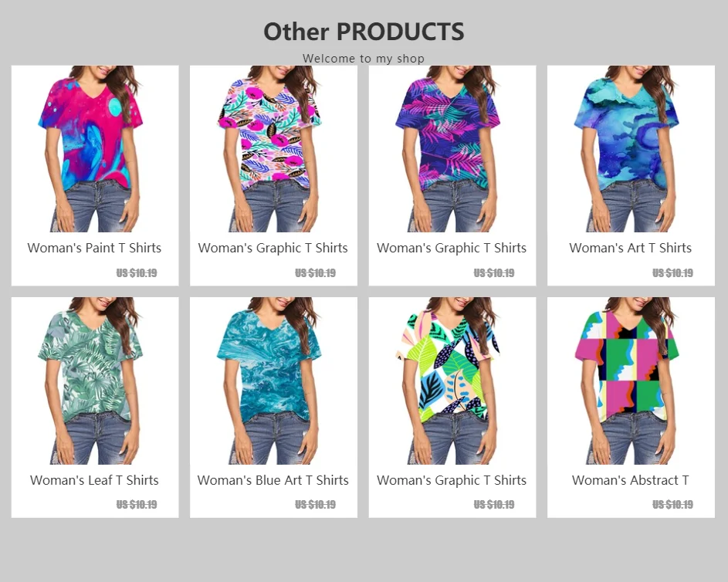Click the Graphic T Shirts title under purple palm shirt

click(452, 248)
